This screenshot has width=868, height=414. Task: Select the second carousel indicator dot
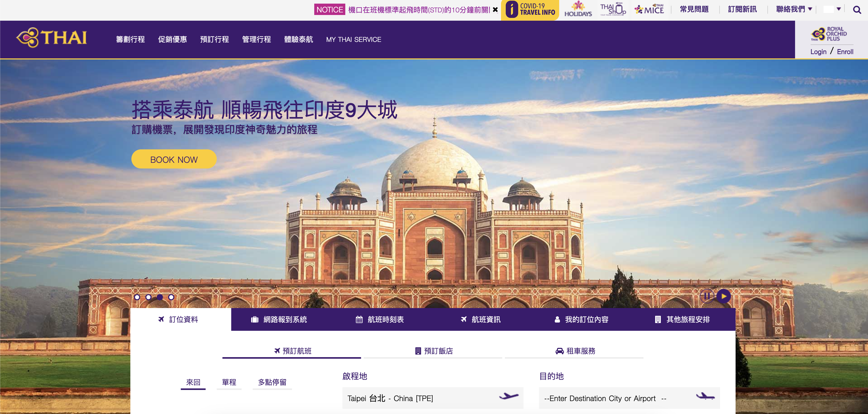tap(149, 297)
